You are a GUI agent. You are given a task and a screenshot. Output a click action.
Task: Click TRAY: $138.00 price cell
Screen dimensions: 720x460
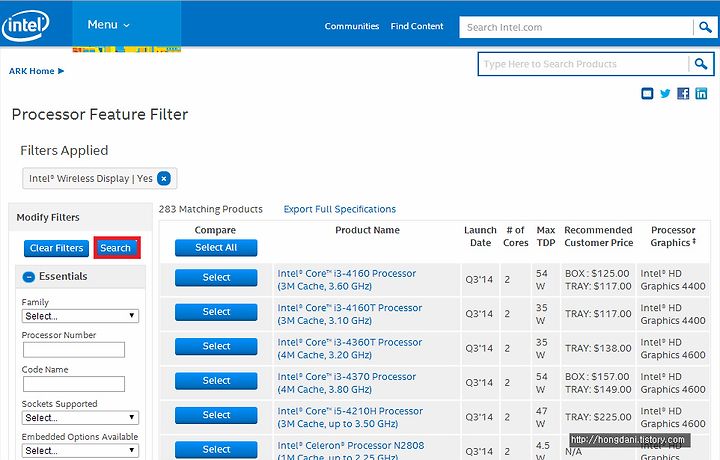click(x=598, y=348)
